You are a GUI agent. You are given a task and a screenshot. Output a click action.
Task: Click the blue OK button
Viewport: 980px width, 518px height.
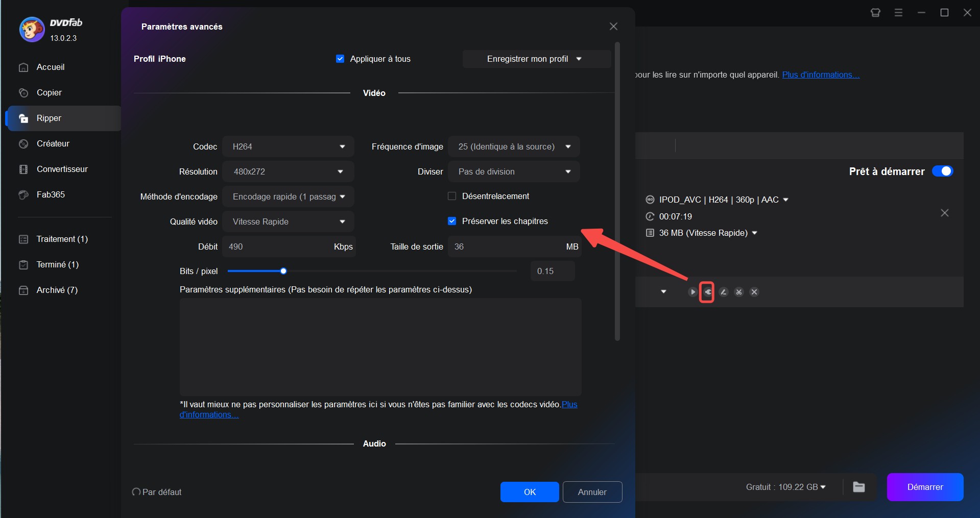click(530, 492)
